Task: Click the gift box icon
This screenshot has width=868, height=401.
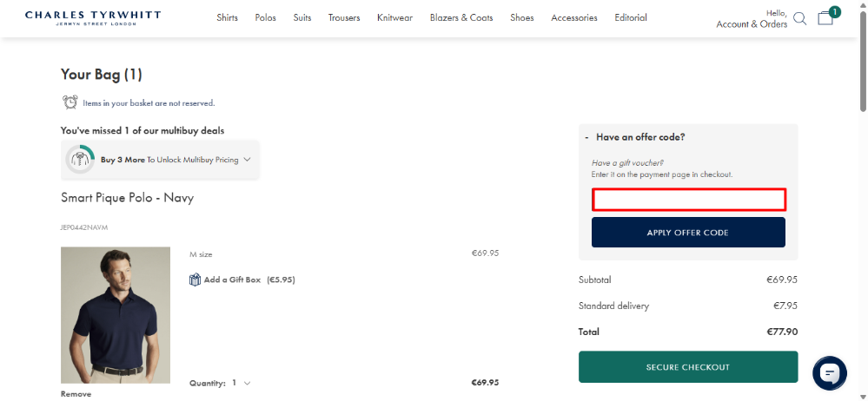Action: [195, 279]
